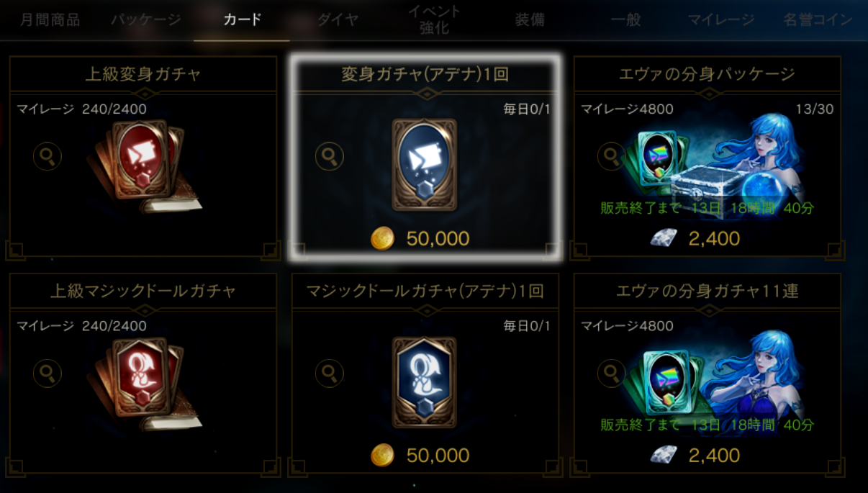The width and height of the screenshot is (868, 493).
Task: Open magnifier on エヴァの分身パッケージ card
Action: [x=612, y=155]
